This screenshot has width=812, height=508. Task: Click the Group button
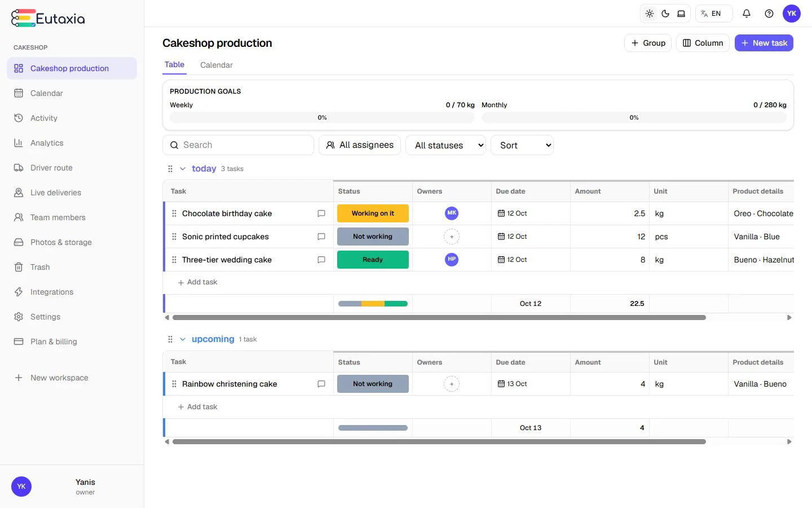coord(648,43)
